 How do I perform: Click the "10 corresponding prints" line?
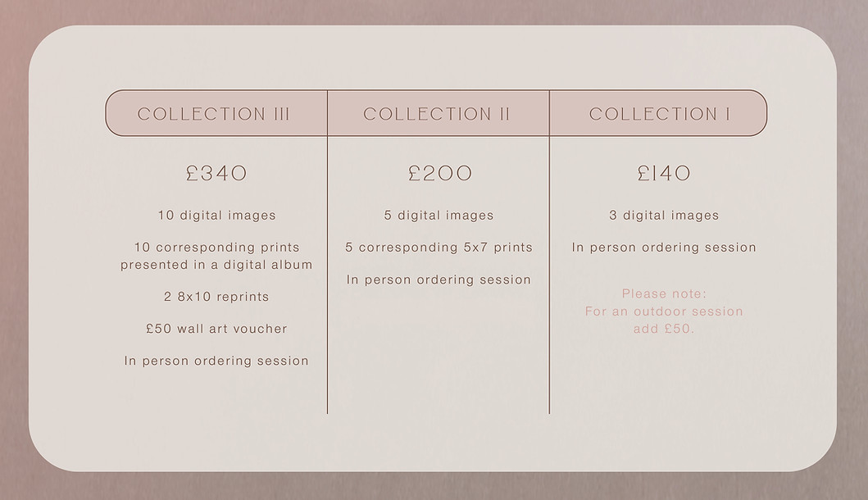tap(217, 248)
